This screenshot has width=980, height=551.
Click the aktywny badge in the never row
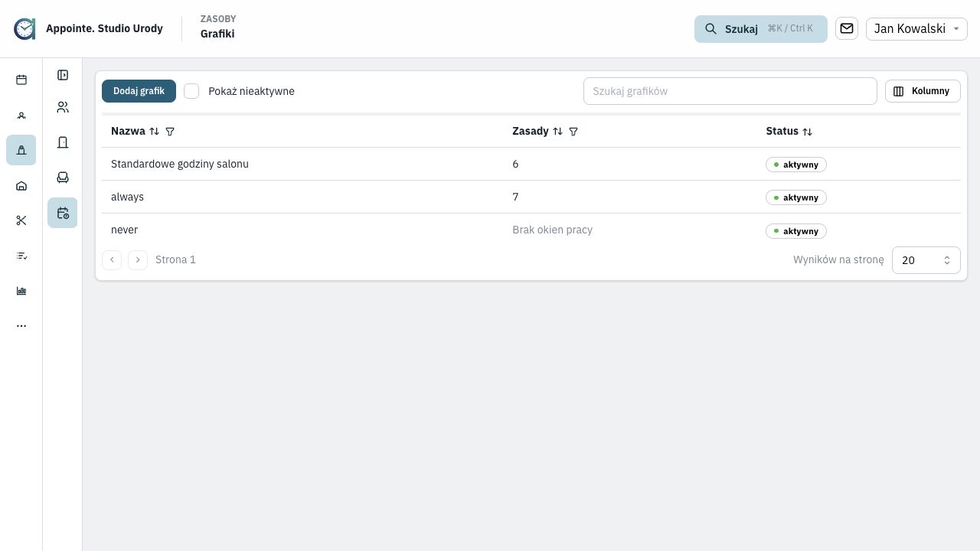(x=796, y=231)
